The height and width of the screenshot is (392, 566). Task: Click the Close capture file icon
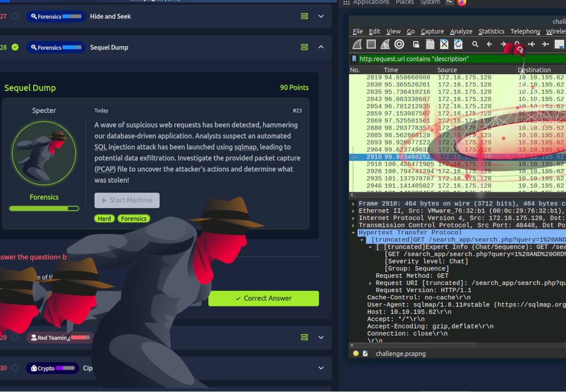click(444, 44)
